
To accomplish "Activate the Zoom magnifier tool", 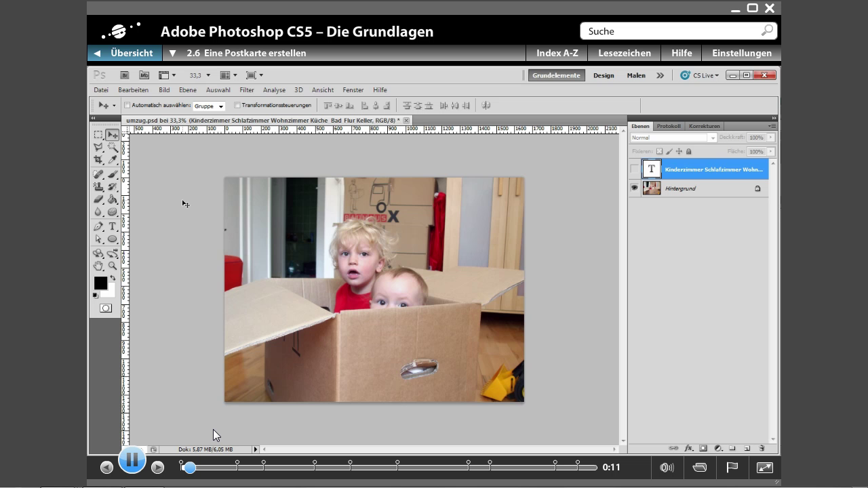I will 113,266.
